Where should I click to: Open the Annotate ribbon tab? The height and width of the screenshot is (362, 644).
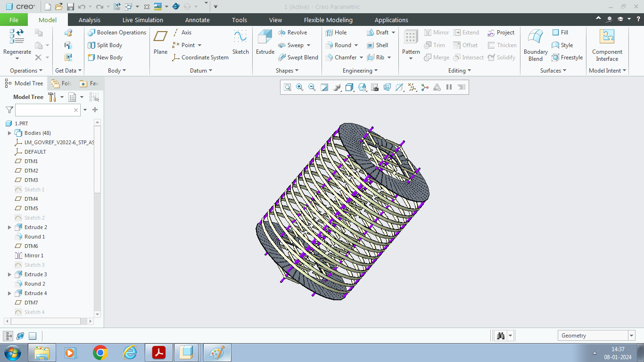tap(198, 20)
